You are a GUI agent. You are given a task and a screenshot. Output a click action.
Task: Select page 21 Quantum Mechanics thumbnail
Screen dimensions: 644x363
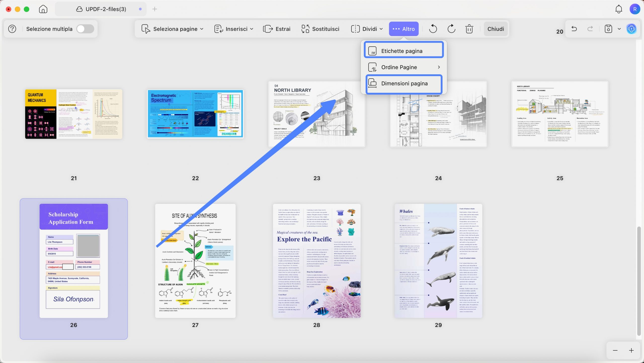point(74,114)
